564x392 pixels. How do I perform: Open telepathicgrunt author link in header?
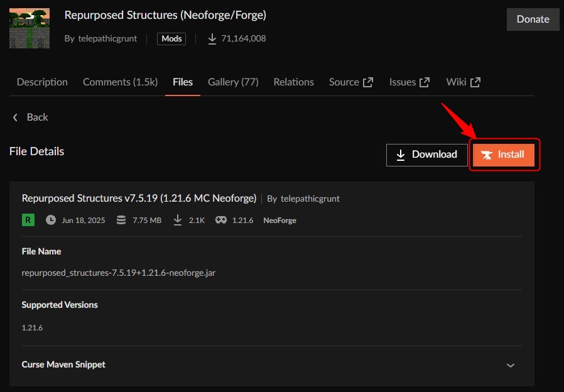click(107, 38)
